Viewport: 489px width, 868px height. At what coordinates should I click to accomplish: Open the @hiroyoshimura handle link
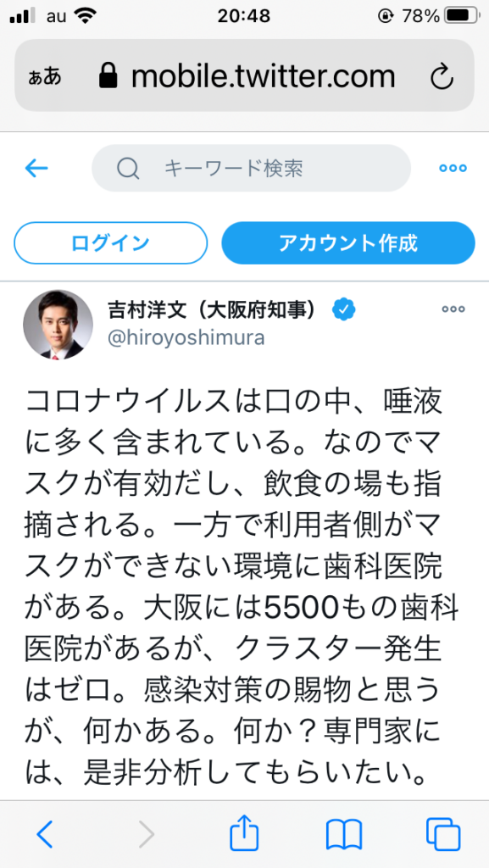[x=186, y=337]
